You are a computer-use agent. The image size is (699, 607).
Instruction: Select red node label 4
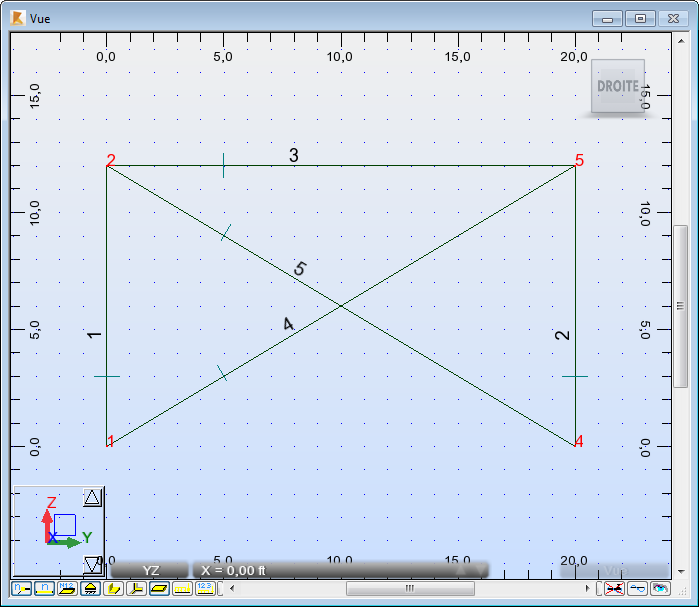click(579, 441)
